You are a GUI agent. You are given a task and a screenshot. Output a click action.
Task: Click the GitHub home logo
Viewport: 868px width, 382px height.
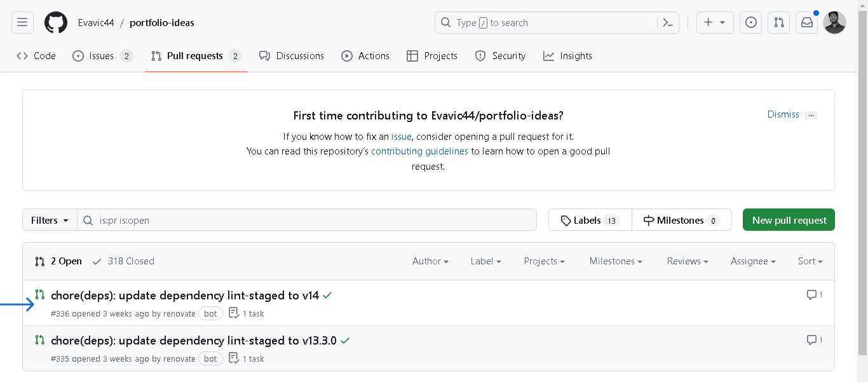55,22
